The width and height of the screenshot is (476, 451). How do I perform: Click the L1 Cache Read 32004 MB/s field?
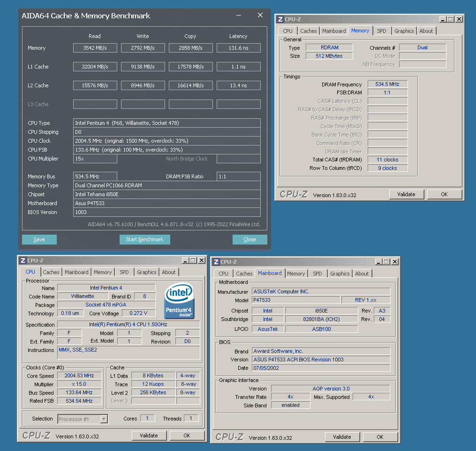[x=95, y=67]
